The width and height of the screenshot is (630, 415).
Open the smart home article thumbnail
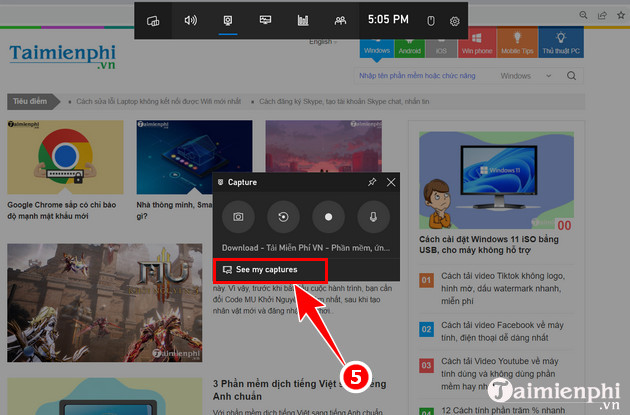(194, 157)
